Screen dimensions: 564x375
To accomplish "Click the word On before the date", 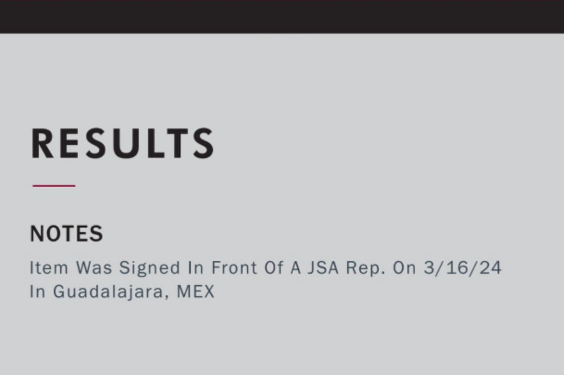I will [x=405, y=268].
